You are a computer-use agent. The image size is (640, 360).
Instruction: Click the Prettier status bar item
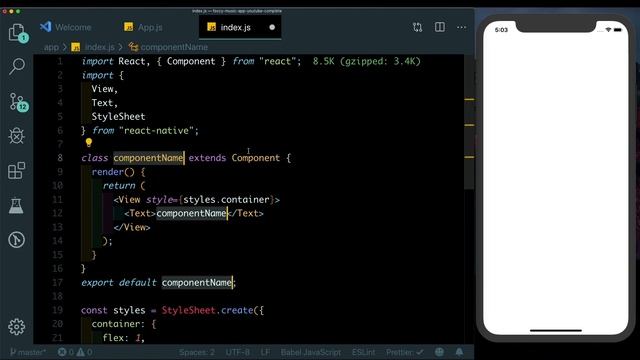pyautogui.click(x=404, y=352)
